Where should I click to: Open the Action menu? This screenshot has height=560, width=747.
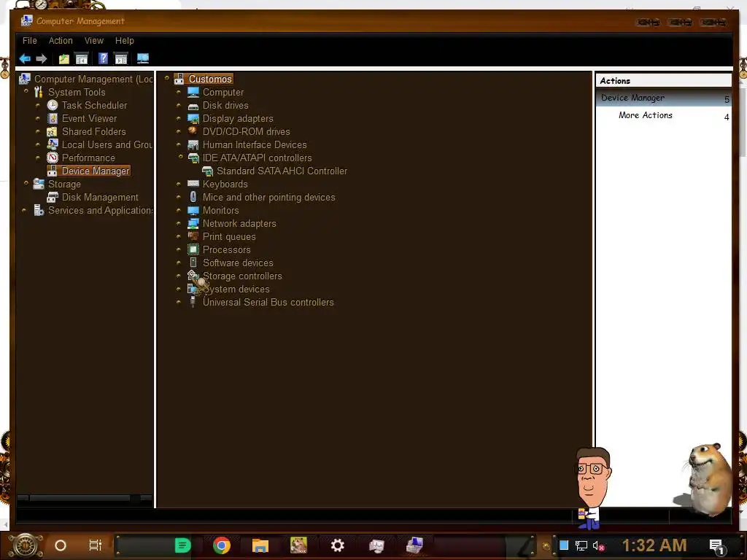[x=61, y=41]
